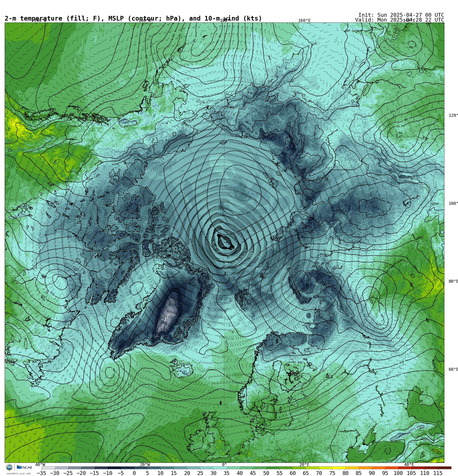
Task: Click the '0°' longitude label at bottom
Action: [224, 465]
